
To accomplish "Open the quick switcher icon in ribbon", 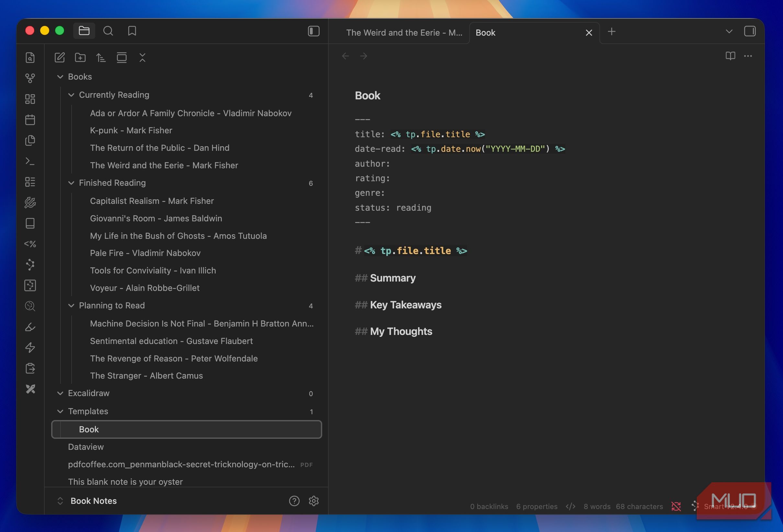I will [x=30, y=58].
